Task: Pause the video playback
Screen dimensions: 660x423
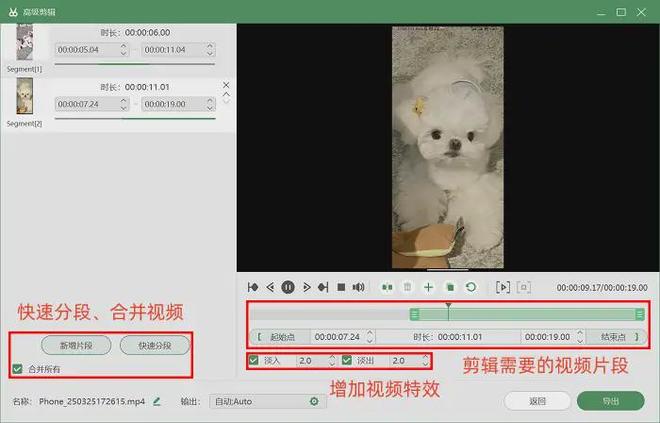Action: click(x=288, y=287)
